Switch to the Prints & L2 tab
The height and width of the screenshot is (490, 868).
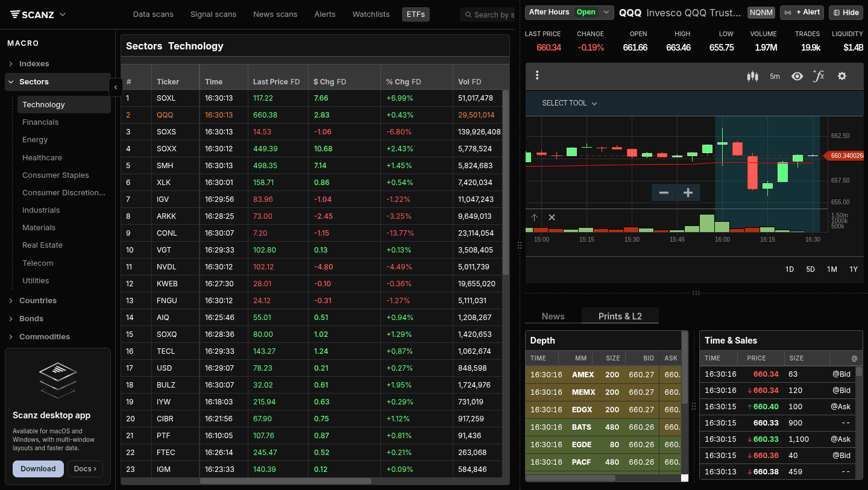[620, 316]
